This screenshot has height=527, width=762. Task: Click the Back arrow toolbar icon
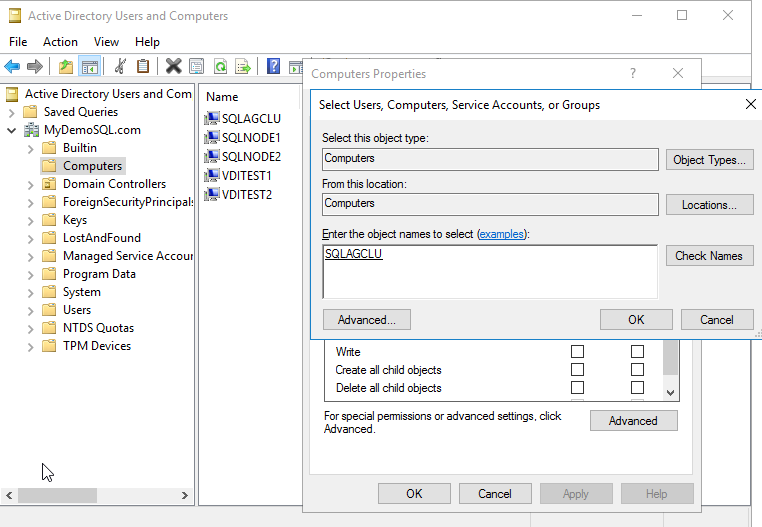[12, 67]
